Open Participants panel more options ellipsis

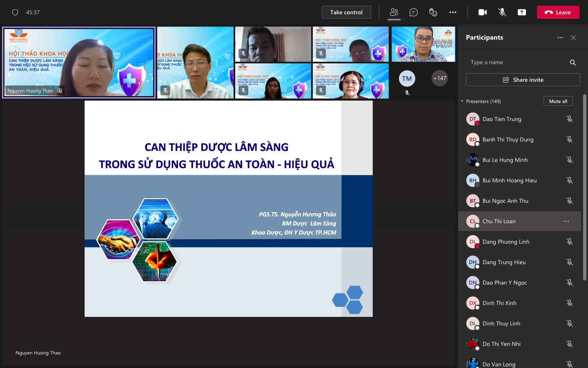click(560, 38)
